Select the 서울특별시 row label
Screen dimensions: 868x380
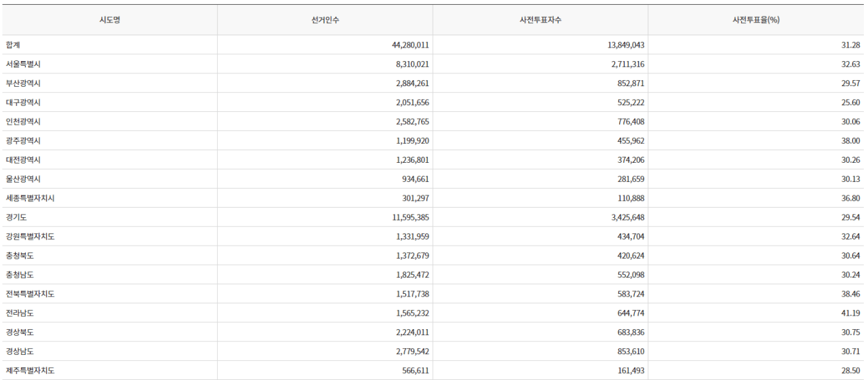tap(24, 64)
